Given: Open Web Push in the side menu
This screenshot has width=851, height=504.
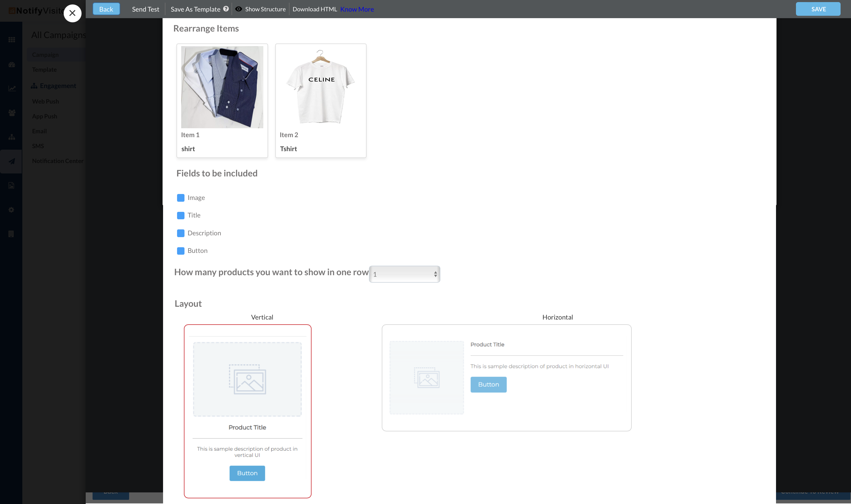Looking at the screenshot, I should pos(46,101).
